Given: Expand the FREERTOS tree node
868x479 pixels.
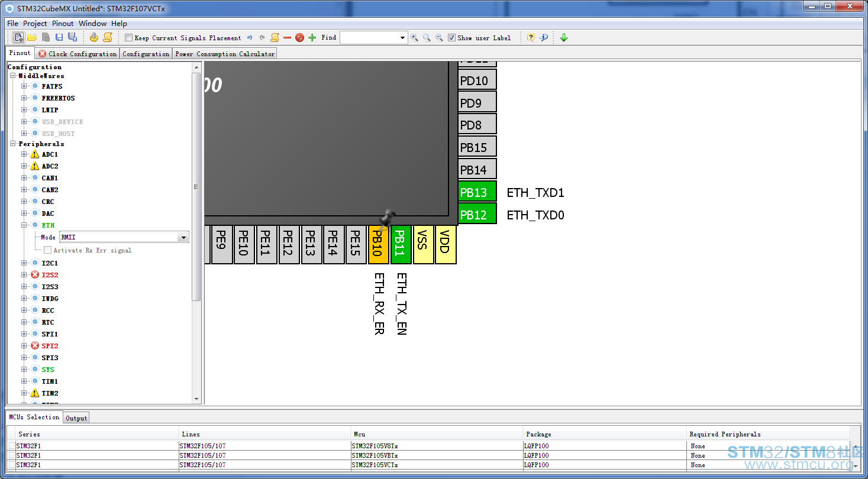Looking at the screenshot, I should coord(24,98).
